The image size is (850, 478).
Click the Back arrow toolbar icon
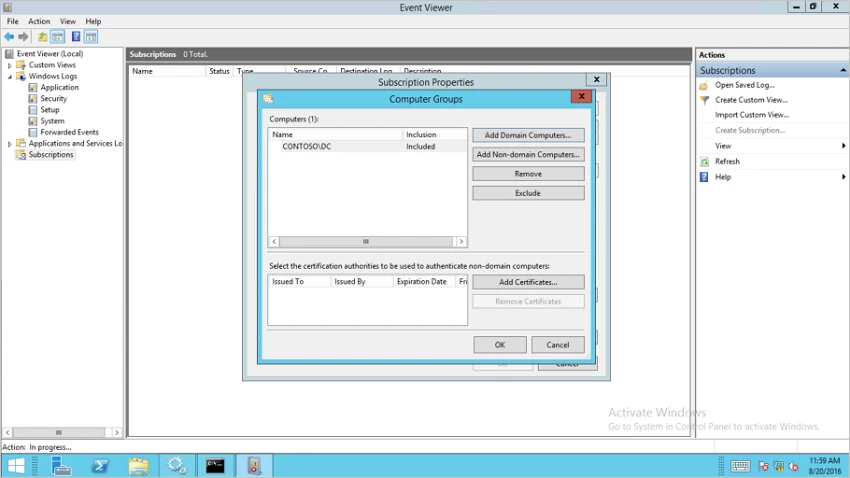pyautogui.click(x=9, y=37)
